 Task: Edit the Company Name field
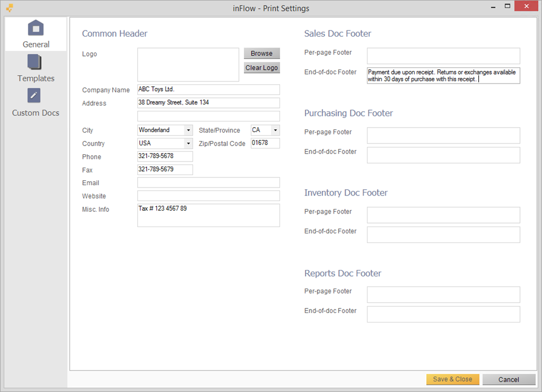tap(208, 90)
